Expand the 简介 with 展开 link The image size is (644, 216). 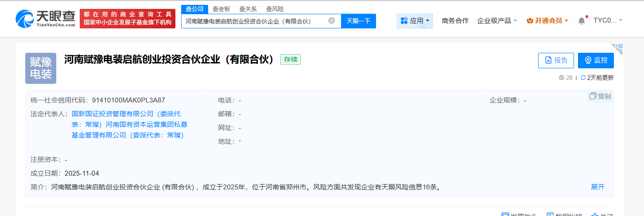[597, 187]
